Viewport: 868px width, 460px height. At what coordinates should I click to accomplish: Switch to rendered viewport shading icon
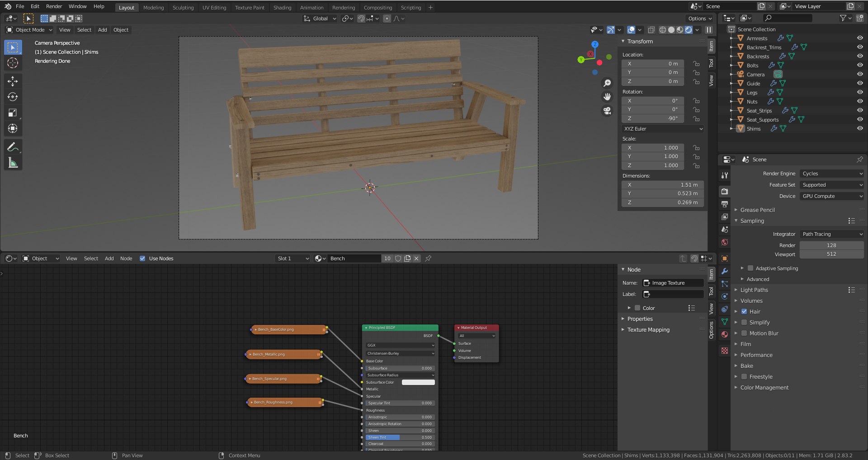(x=689, y=30)
